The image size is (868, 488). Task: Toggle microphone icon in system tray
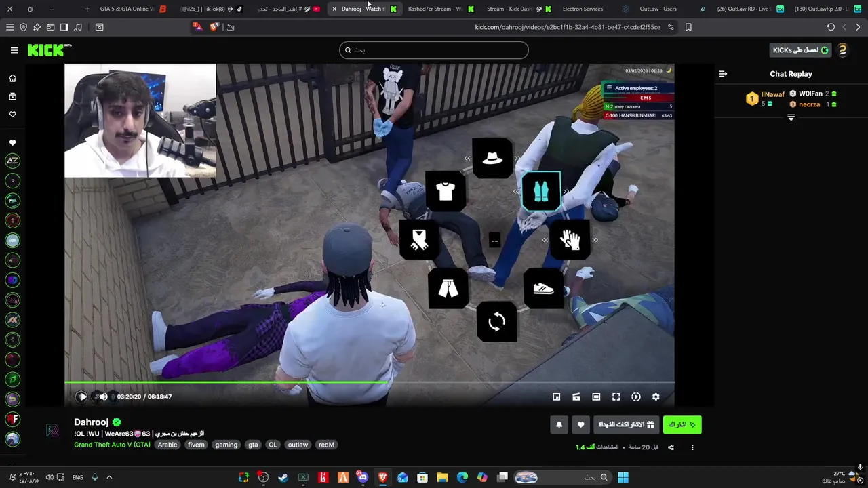click(x=95, y=477)
